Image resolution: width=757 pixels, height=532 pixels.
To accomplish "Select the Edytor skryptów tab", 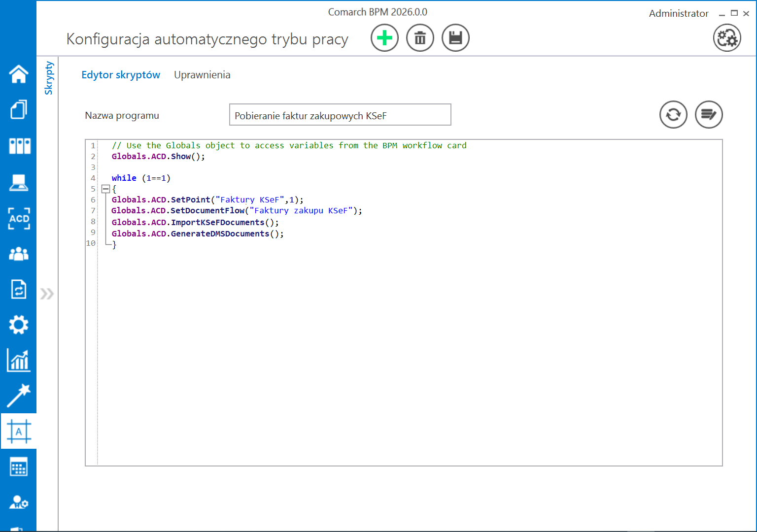I will coord(121,75).
